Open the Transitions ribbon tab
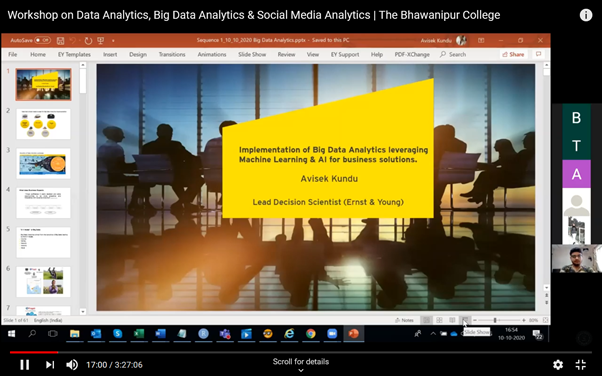This screenshot has width=602, height=376. tap(172, 55)
